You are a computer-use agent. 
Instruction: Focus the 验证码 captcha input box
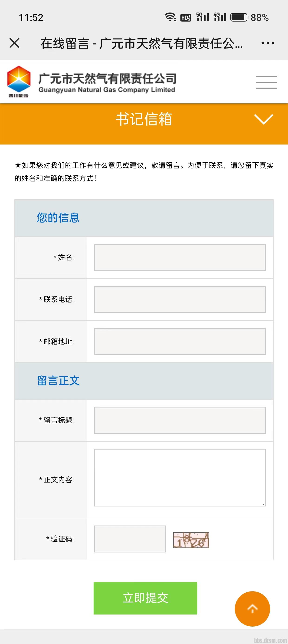pos(130,539)
